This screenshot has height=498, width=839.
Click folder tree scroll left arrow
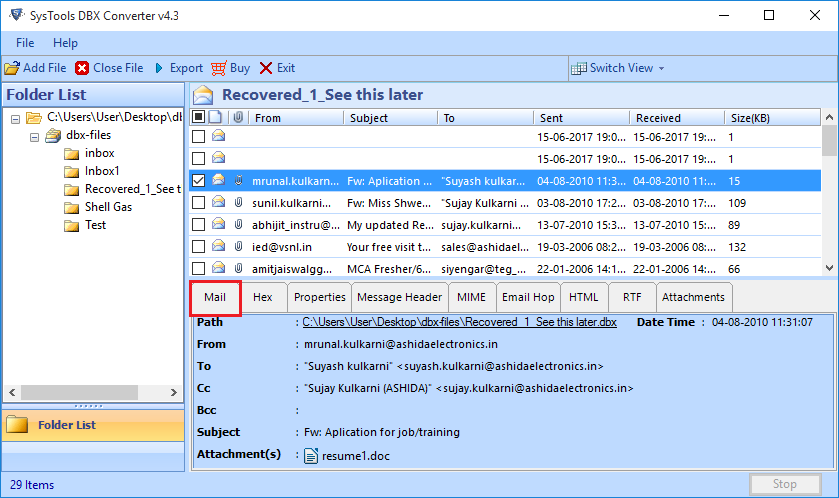point(12,392)
